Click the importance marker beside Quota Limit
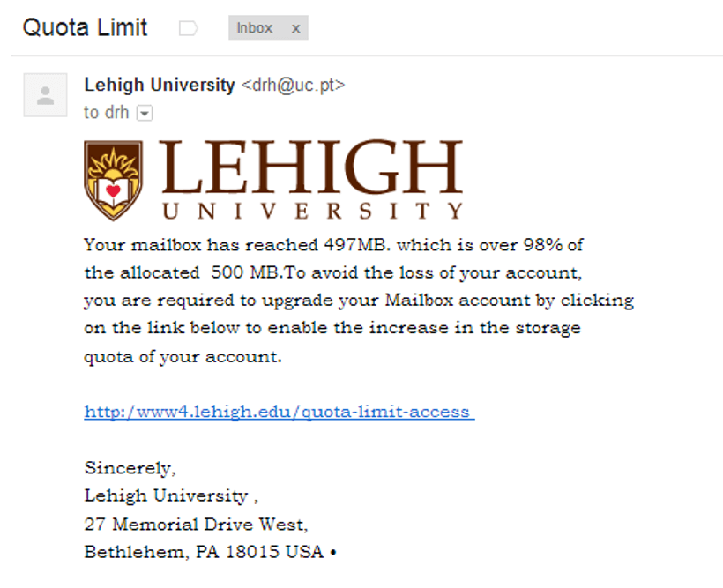This screenshot has height=588, width=723. click(x=188, y=28)
